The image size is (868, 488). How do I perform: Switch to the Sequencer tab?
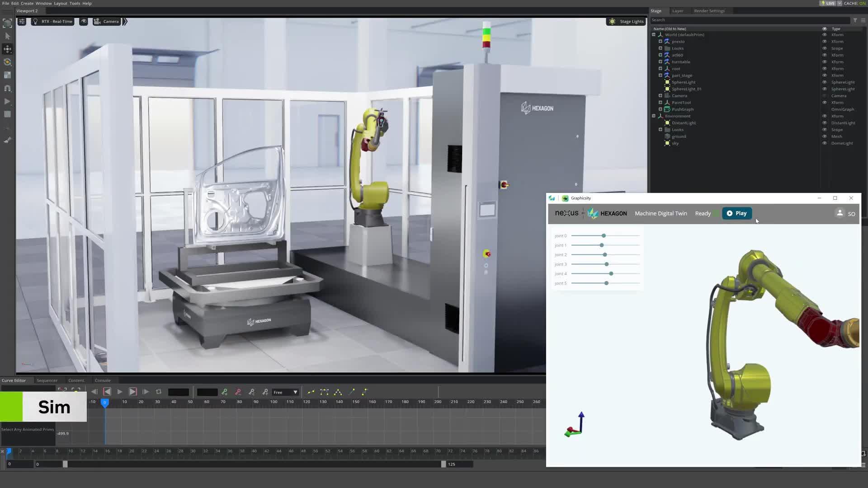pos(47,380)
